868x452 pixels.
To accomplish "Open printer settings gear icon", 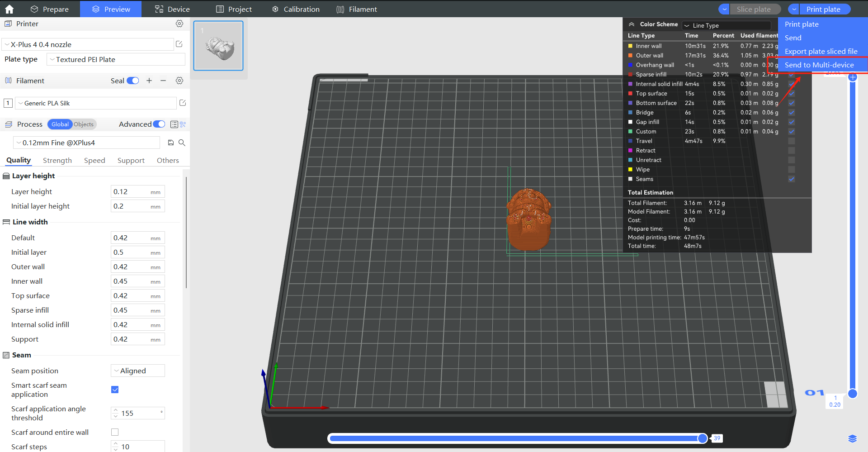I will [179, 24].
